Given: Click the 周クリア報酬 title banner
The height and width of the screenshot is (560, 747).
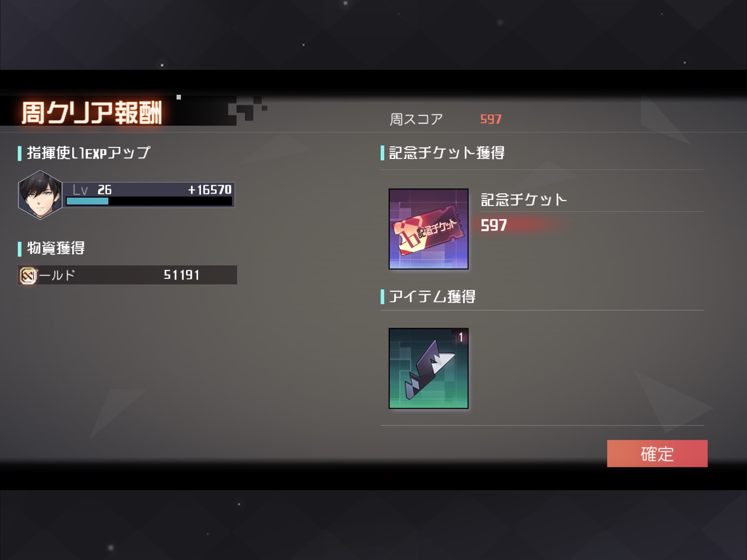Looking at the screenshot, I should (x=92, y=113).
